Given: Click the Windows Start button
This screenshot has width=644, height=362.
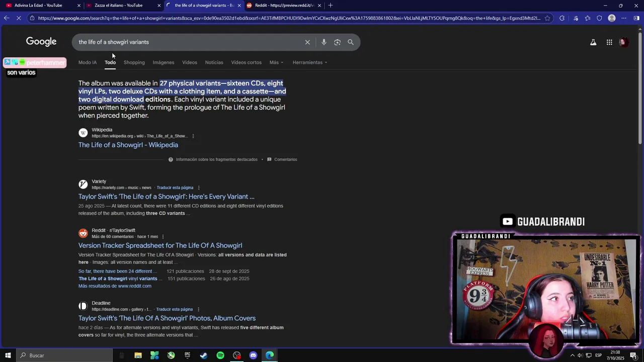Looking at the screenshot, I should [8, 355].
